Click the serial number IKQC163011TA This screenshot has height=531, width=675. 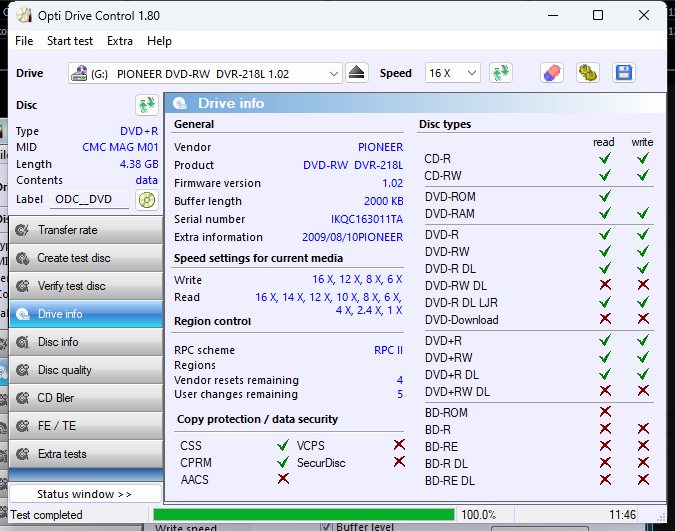click(367, 220)
